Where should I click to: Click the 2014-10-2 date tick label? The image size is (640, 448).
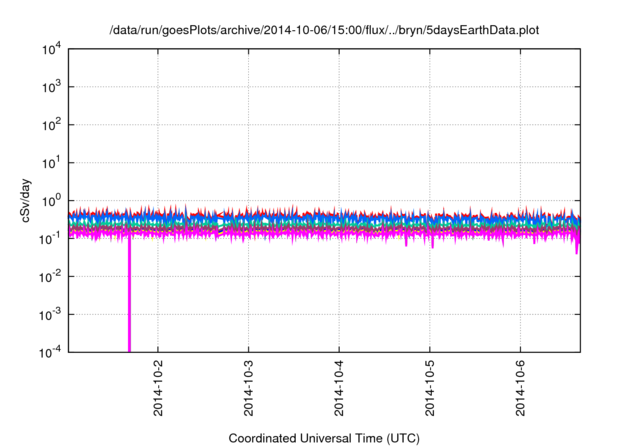(x=158, y=388)
